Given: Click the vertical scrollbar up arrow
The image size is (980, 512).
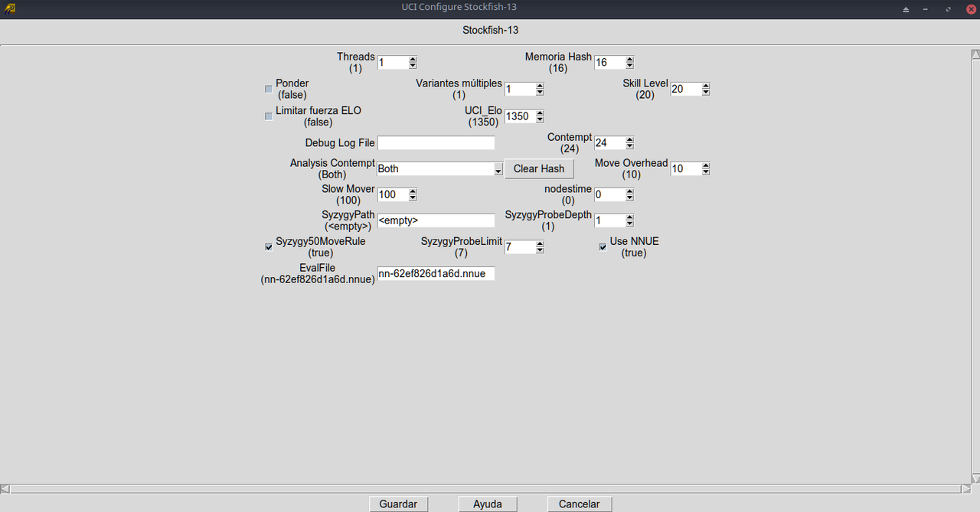Looking at the screenshot, I should 975,54.
